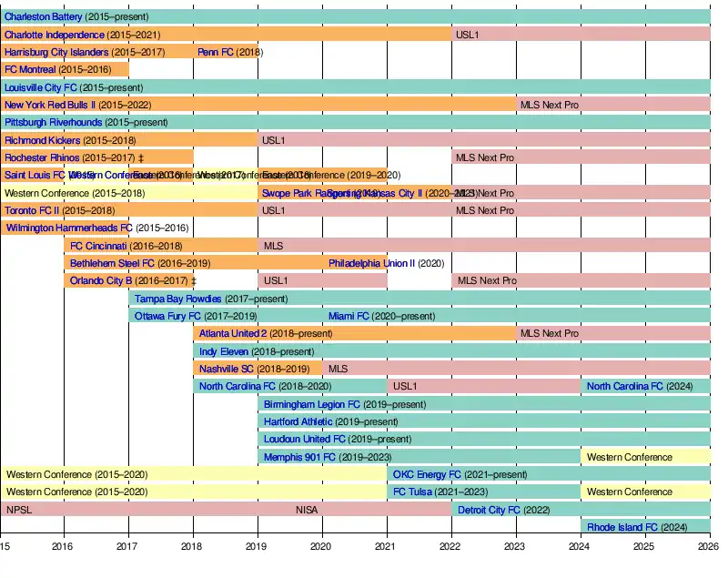This screenshot has width=728, height=578.
Task: Open the Atlanta United 2 link
Action: (233, 334)
